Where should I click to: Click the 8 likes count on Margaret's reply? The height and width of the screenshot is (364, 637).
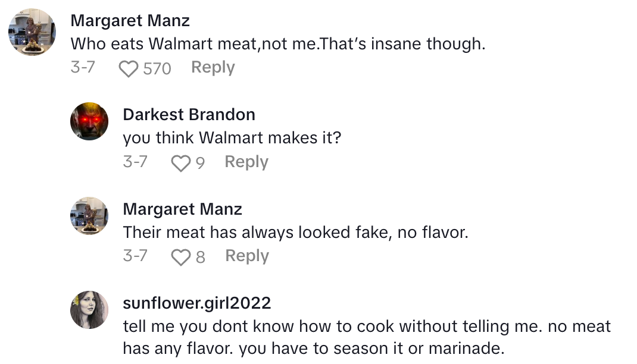point(200,257)
